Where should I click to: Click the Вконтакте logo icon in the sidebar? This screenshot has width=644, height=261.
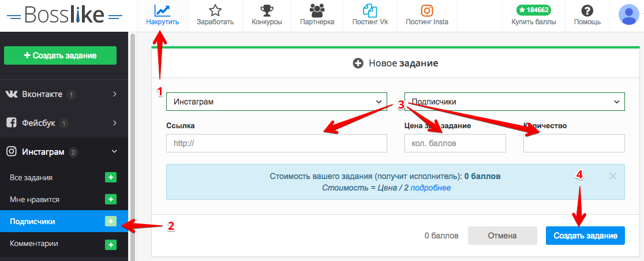[12, 94]
